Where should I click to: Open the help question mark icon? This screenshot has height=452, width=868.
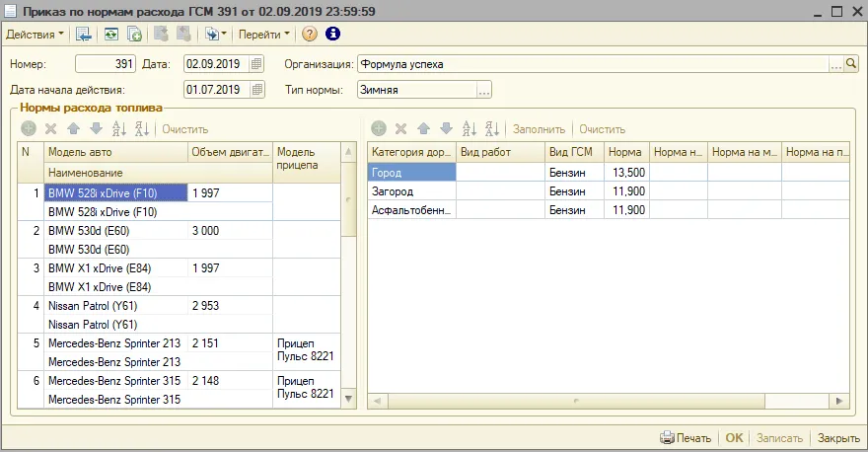310,35
